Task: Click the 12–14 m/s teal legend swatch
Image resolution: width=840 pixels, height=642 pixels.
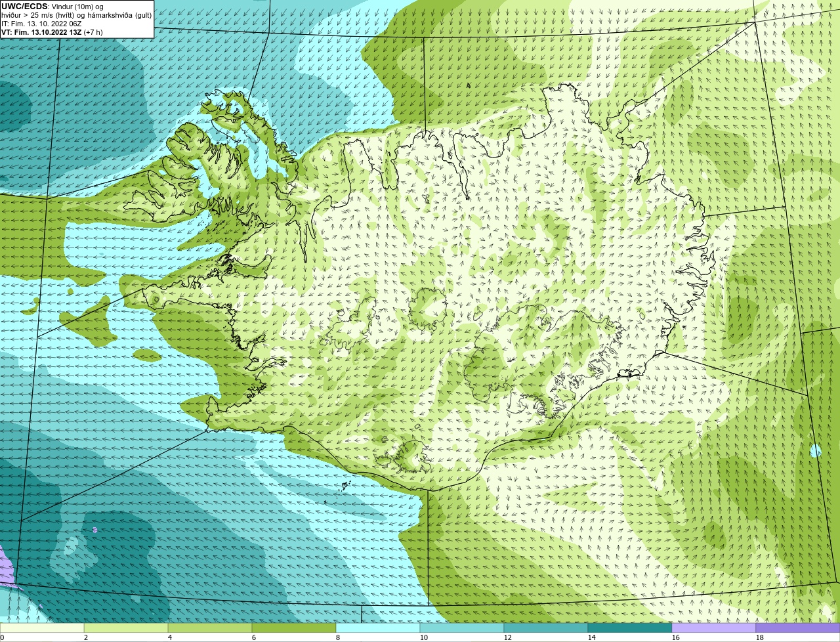Action: tap(546, 628)
